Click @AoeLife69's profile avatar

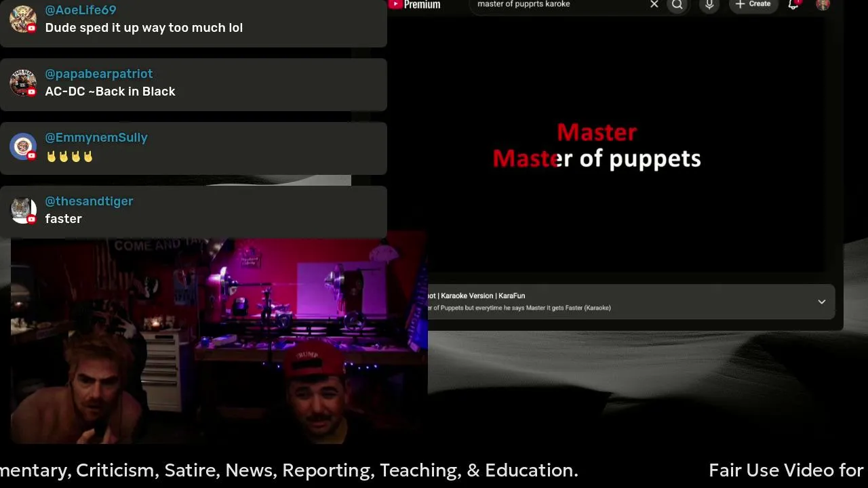click(23, 19)
